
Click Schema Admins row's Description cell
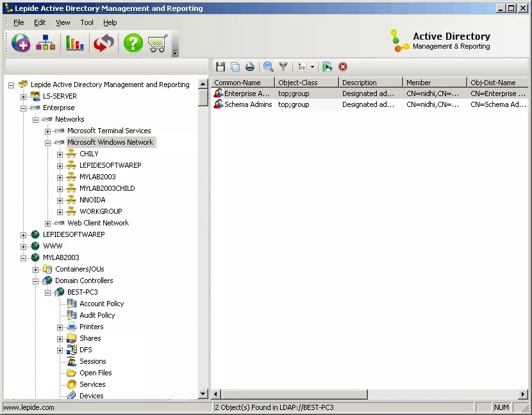(368, 104)
